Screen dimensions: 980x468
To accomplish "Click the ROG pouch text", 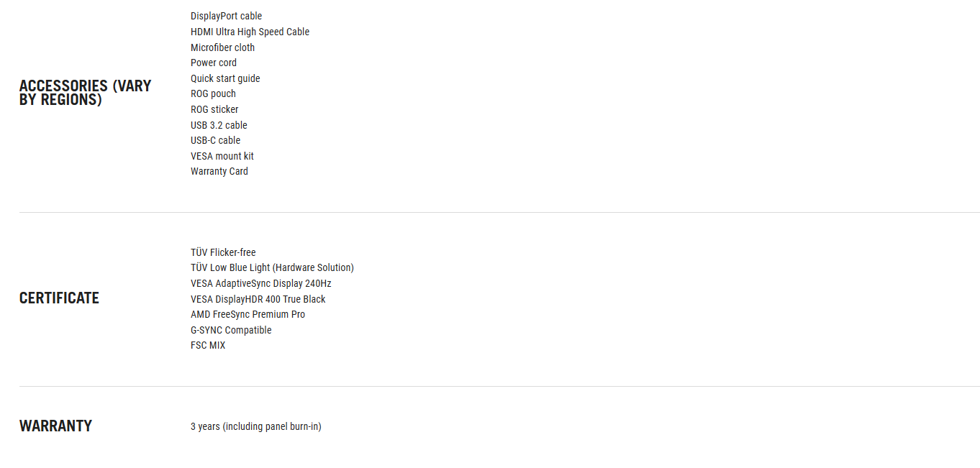I will pos(213,93).
